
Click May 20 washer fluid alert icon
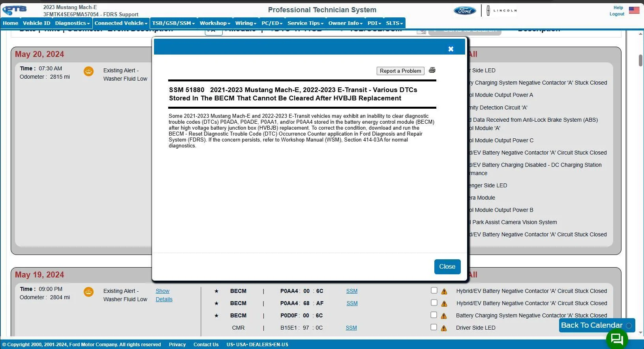(88, 72)
